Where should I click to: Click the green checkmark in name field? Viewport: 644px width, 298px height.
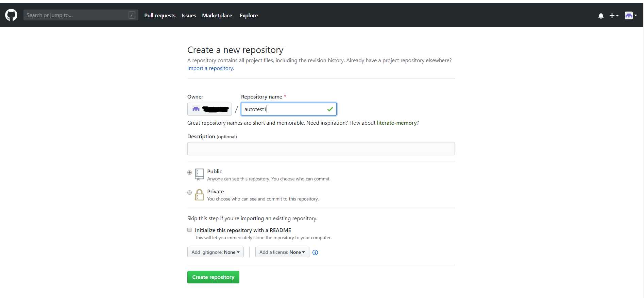point(330,109)
